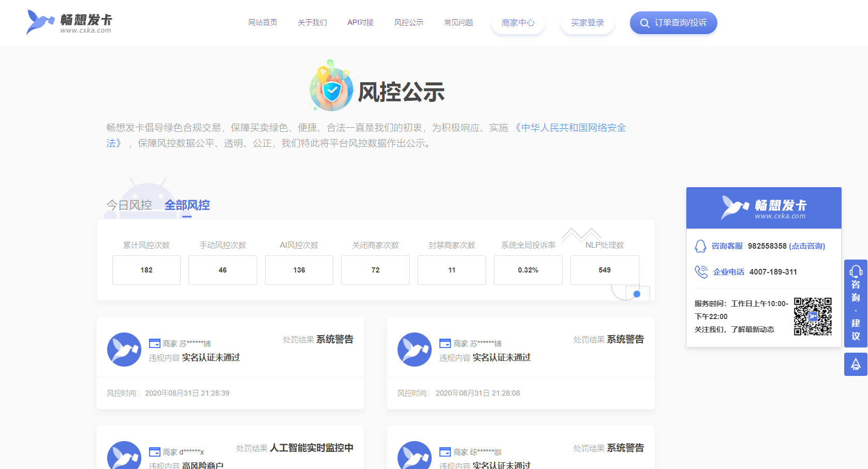Go to the 关于我们 page

point(312,23)
